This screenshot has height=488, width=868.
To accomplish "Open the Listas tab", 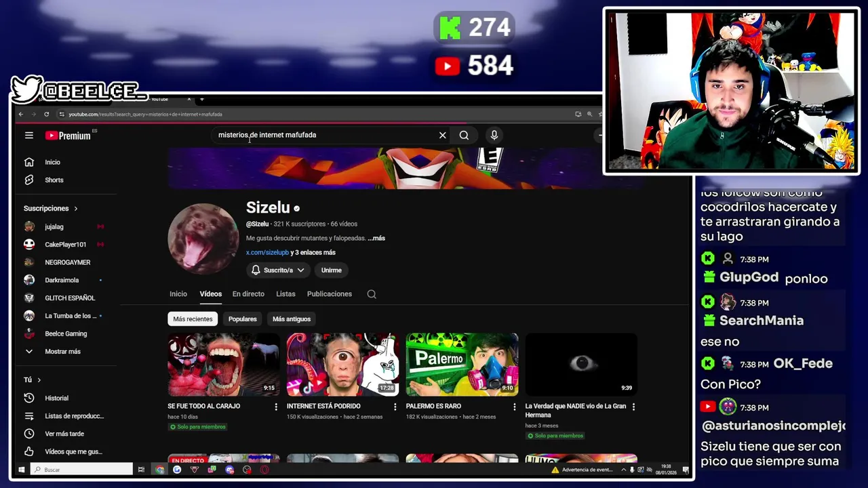I will (285, 294).
